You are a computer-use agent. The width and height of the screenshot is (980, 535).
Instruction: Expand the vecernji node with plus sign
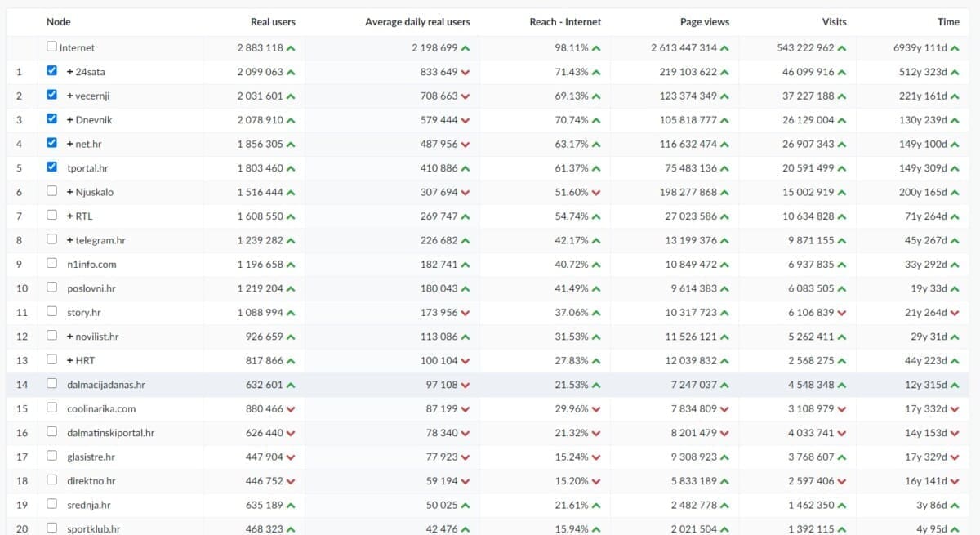pos(70,96)
